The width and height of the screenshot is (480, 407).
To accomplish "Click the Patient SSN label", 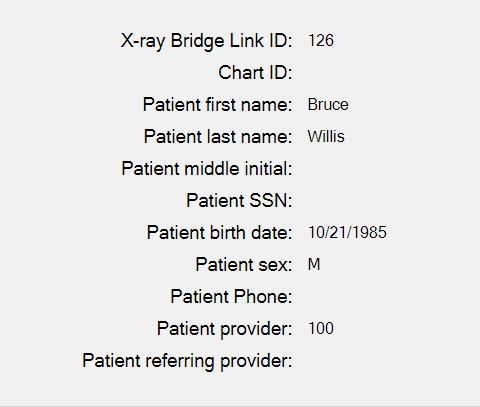I will point(239,200).
